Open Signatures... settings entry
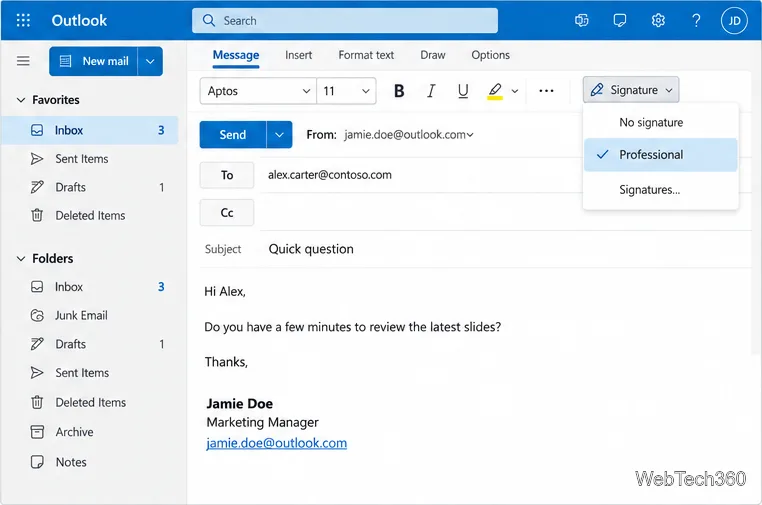The height and width of the screenshot is (505, 762). coord(660,190)
